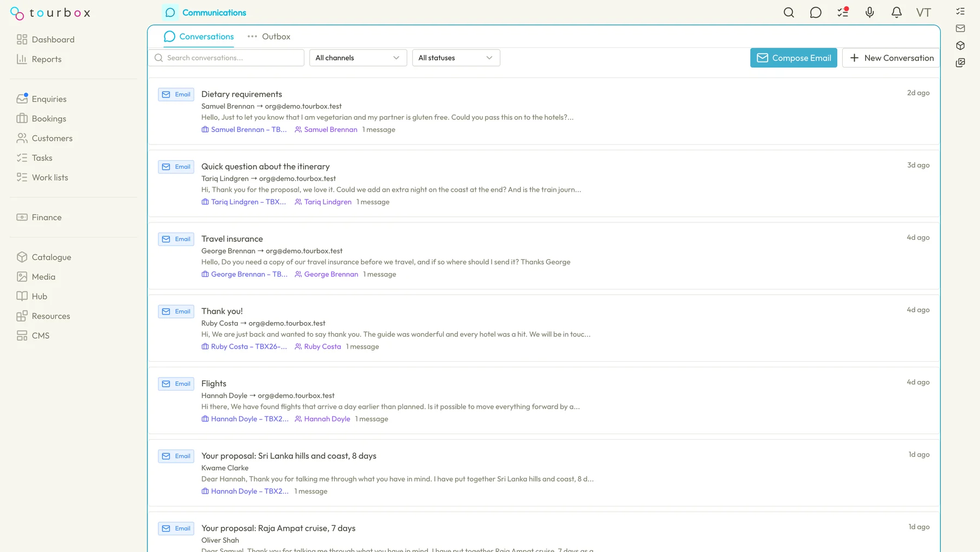
Task: Open Hannah Doyle booking link under Flights
Action: point(245,419)
